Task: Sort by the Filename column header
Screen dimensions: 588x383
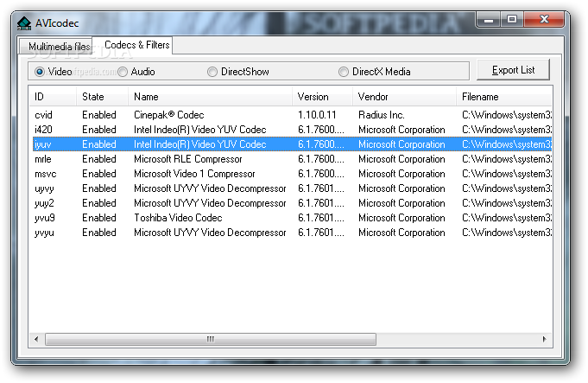Action: (x=504, y=97)
